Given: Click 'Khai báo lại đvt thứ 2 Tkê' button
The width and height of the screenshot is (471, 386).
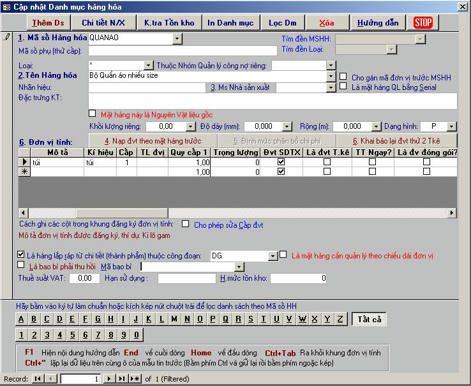Looking at the screenshot, I should pos(397,141).
